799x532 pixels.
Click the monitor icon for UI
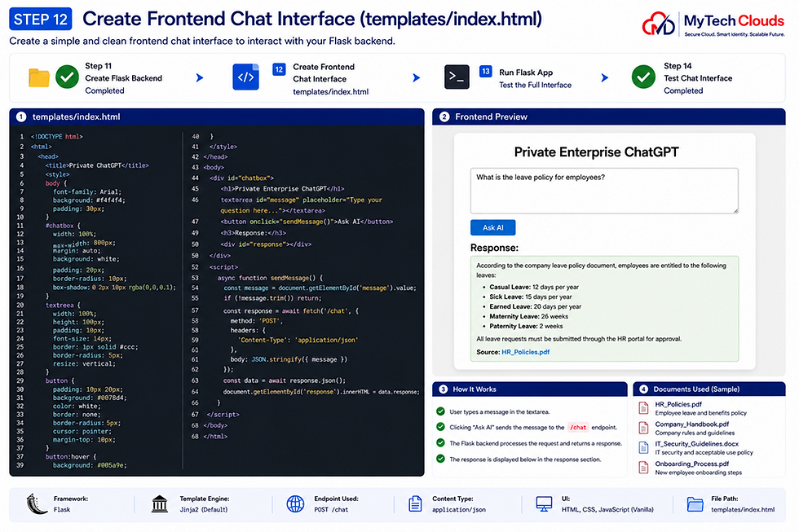pos(545,504)
